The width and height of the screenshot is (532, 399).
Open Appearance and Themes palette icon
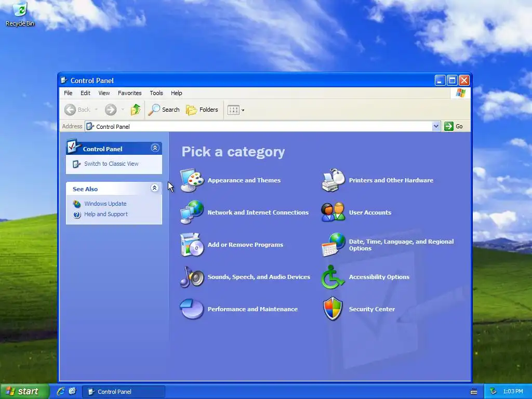[x=192, y=180]
